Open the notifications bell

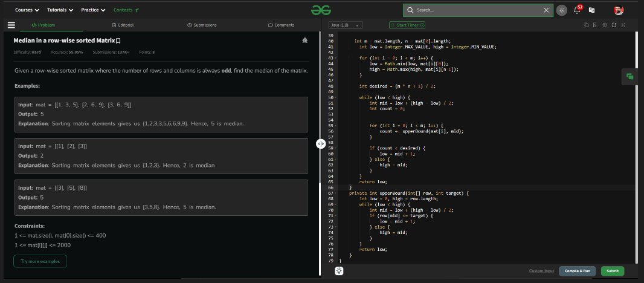pyautogui.click(x=577, y=10)
